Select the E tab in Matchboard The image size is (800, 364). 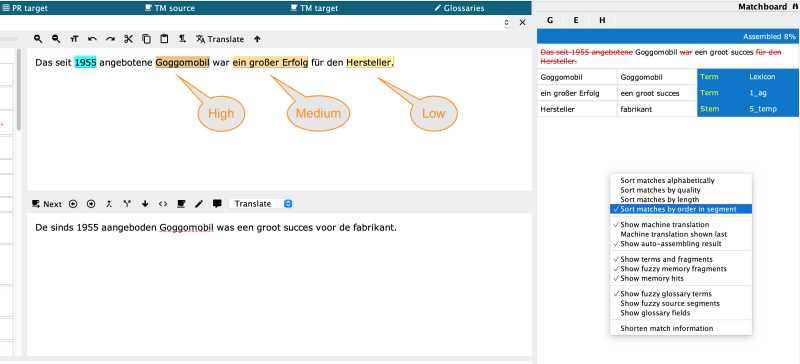[x=576, y=20]
